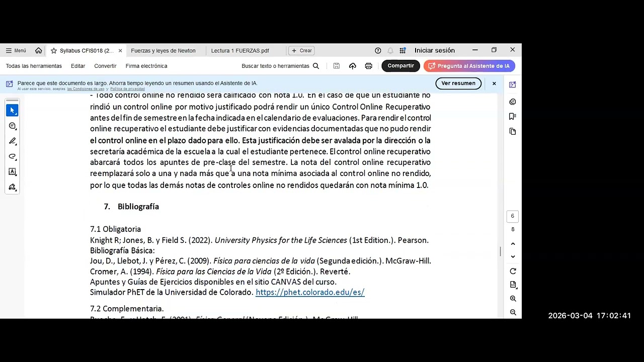Click the print icon

point(369,66)
